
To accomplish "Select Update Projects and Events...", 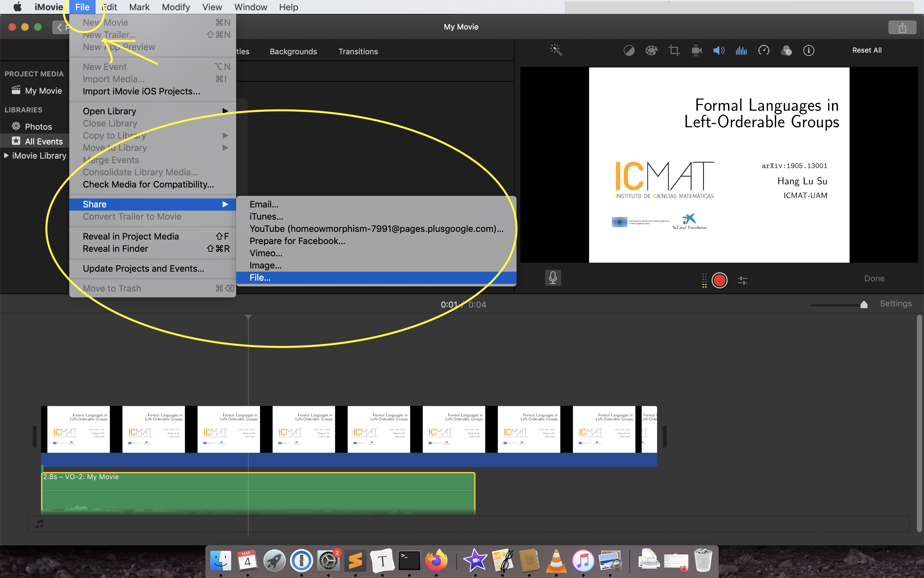I will 153,268.
